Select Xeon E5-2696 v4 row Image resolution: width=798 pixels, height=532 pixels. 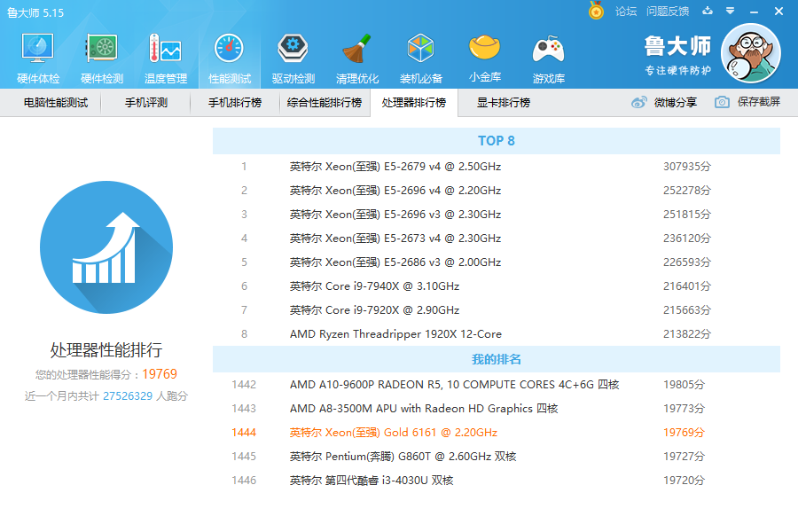pyautogui.click(x=497, y=191)
